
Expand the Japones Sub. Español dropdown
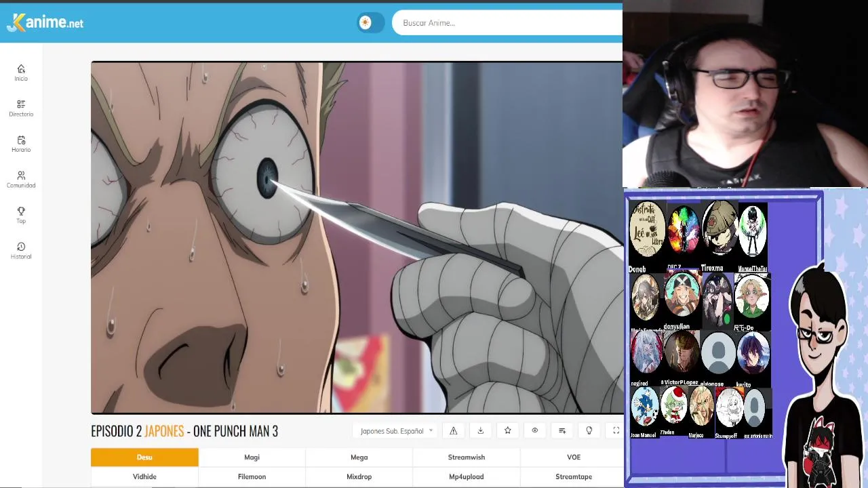pos(396,431)
